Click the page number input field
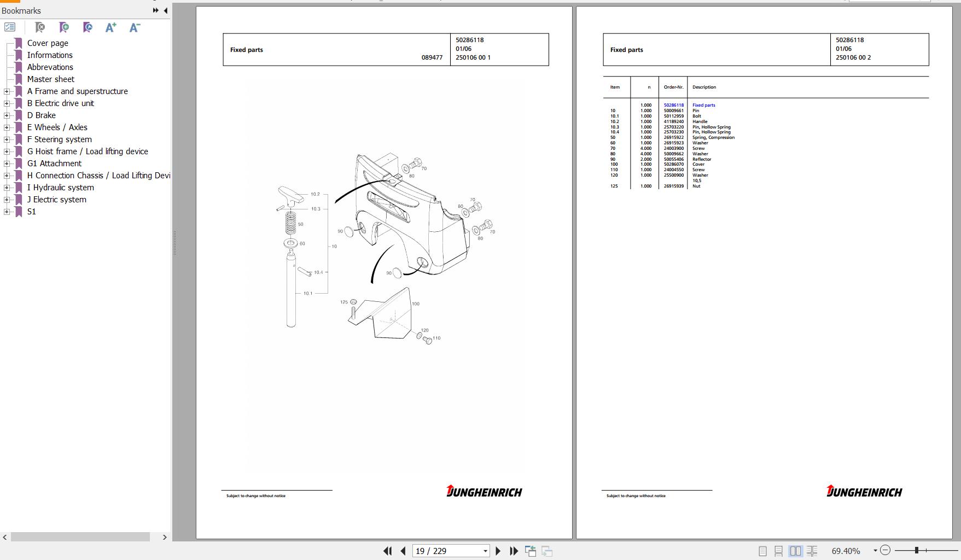 point(447,551)
